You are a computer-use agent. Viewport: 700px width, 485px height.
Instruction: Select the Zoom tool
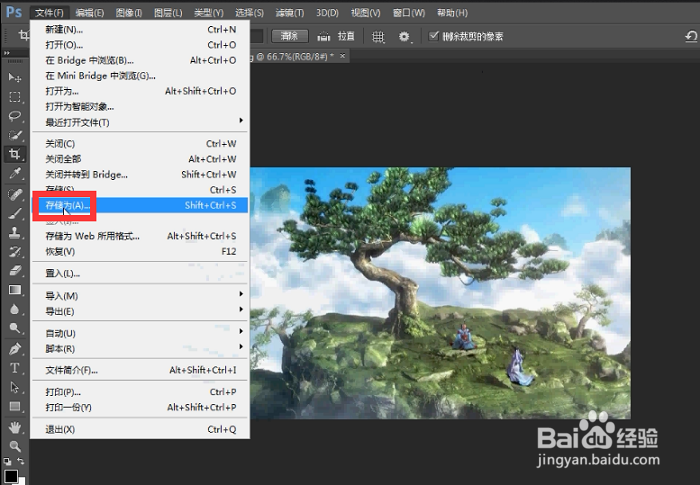click(x=15, y=446)
